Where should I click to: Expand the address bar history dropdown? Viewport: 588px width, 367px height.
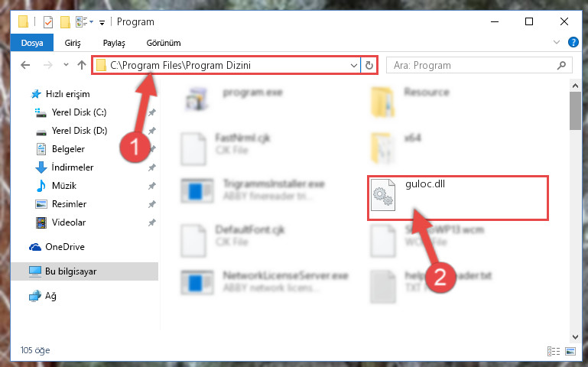click(x=353, y=65)
